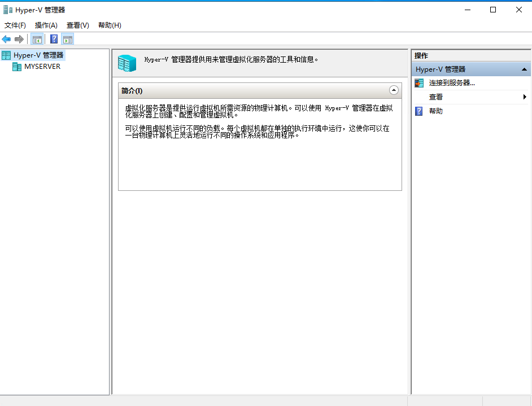Image resolution: width=532 pixels, height=406 pixels.
Task: Expand the 查看 submenu arrow in the actions pane
Action: 525,97
